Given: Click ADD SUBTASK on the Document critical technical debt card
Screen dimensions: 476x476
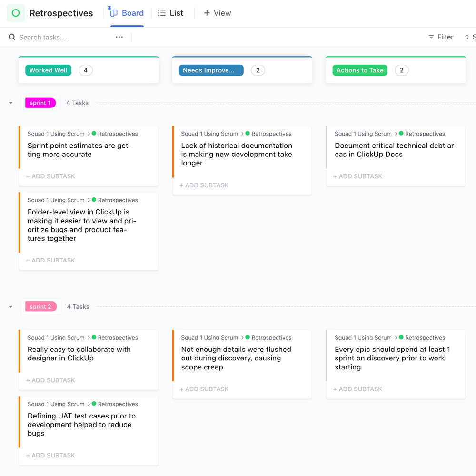Looking at the screenshot, I should [x=357, y=176].
